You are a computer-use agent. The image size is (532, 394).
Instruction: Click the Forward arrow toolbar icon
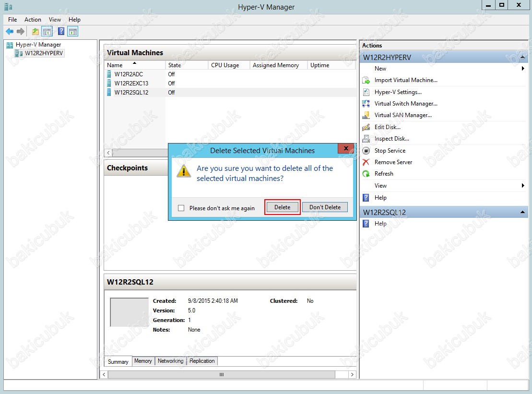coord(21,32)
